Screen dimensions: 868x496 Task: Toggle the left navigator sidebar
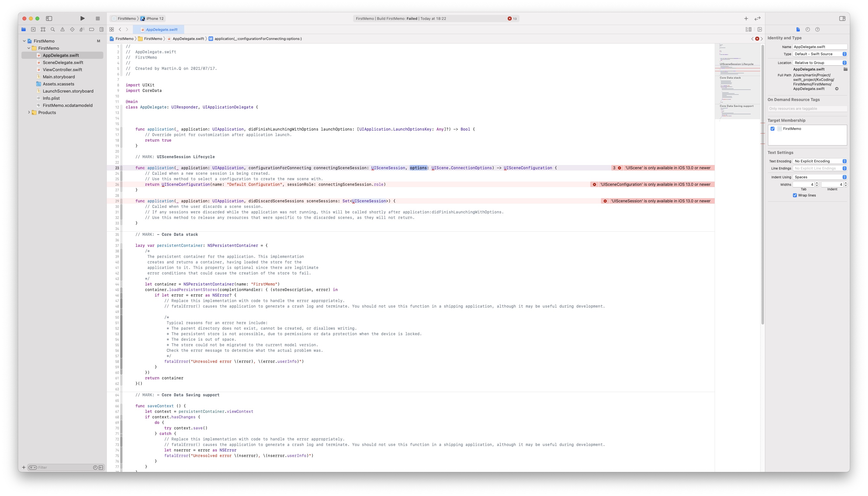point(49,19)
